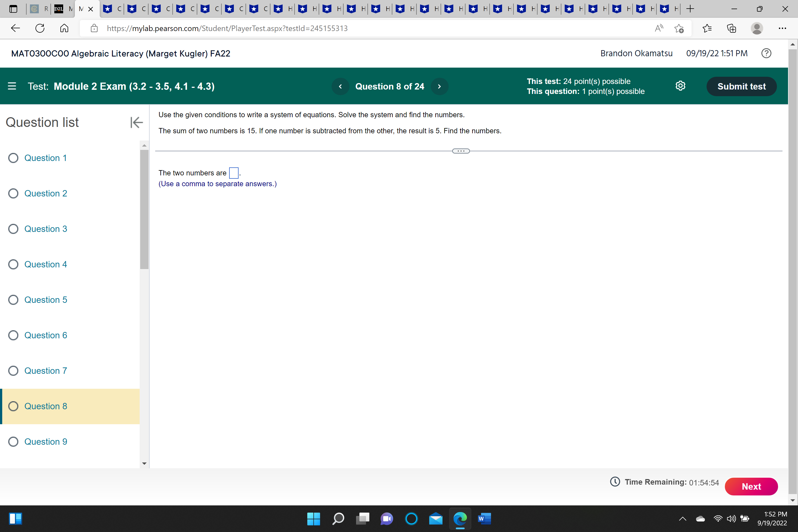Go to next question arrow in header
Viewport: 798px width, 532px height.
point(439,86)
